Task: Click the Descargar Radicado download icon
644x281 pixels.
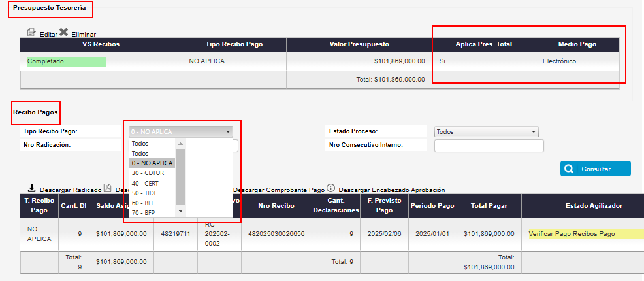Action: click(x=31, y=189)
